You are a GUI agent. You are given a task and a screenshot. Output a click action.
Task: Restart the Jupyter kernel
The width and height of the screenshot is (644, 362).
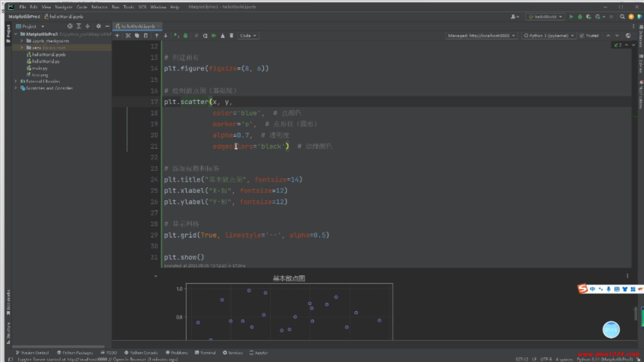[x=205, y=36]
